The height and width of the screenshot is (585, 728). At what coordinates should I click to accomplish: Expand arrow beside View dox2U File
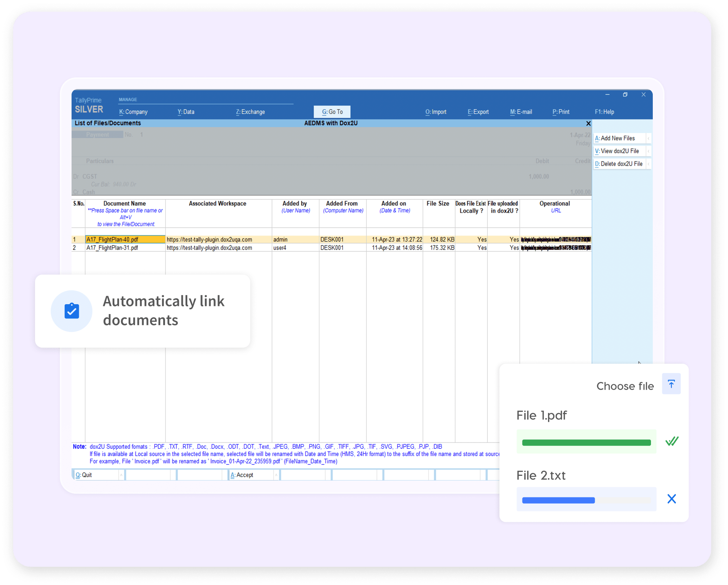649,151
